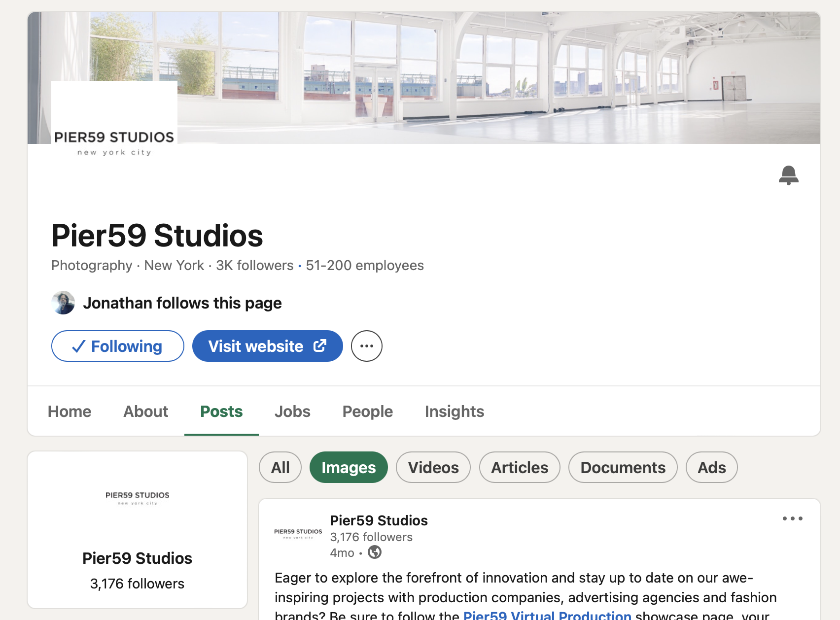Open the Insights tab
Viewport: 840px width, 620px height.
click(x=454, y=411)
